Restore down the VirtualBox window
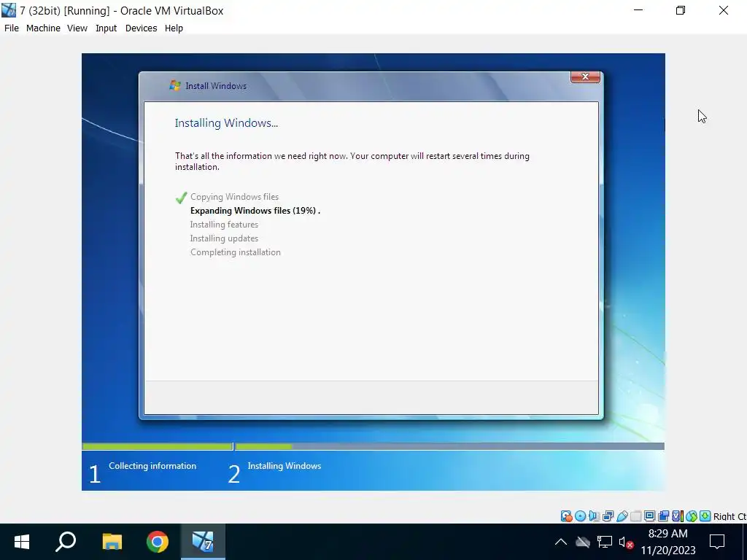The width and height of the screenshot is (747, 560). point(681,10)
